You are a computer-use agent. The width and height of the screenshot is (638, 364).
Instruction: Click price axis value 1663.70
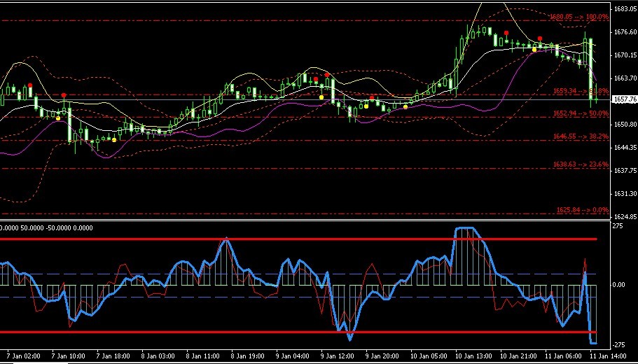(625, 78)
